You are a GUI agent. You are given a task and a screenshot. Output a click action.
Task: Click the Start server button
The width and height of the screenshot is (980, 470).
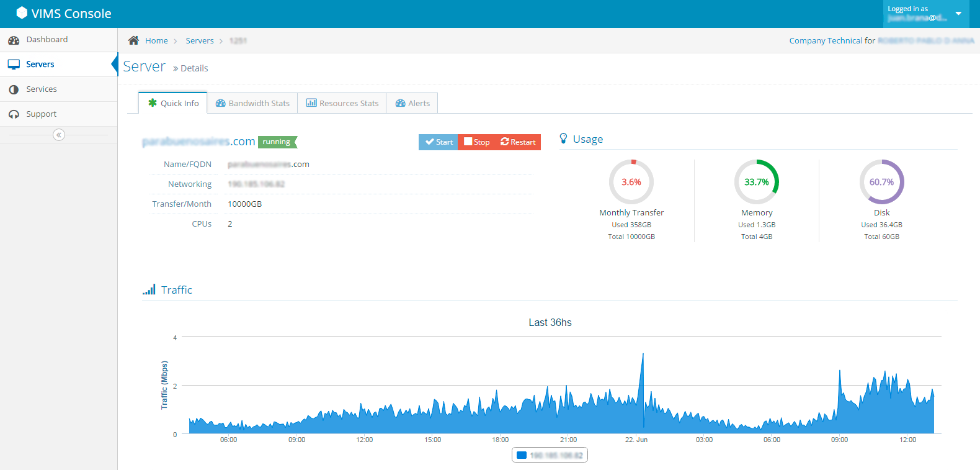(x=439, y=142)
